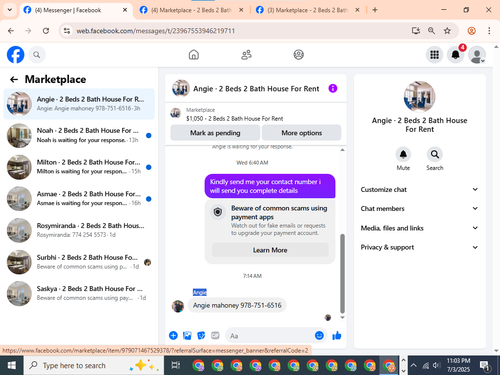Open Saskya conversation in chat list
Screen dimensions: 500x375
(x=79, y=293)
